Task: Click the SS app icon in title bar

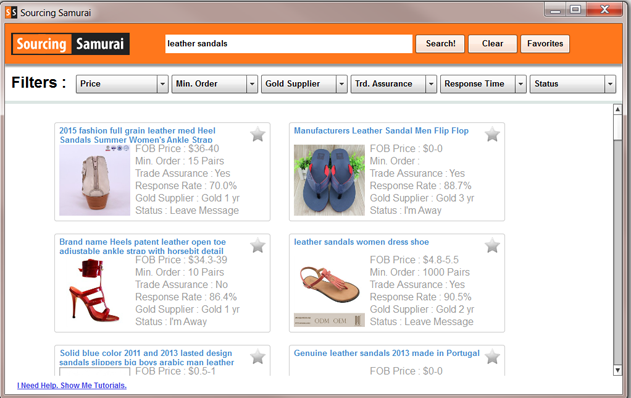Action: click(11, 12)
